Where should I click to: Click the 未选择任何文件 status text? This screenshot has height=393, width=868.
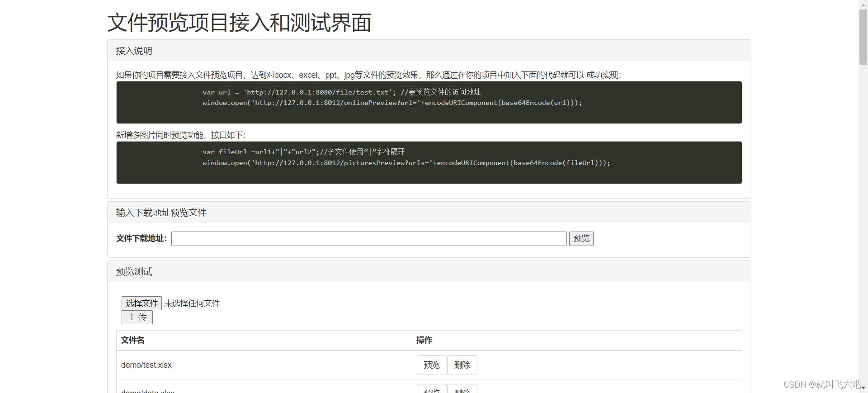click(192, 303)
